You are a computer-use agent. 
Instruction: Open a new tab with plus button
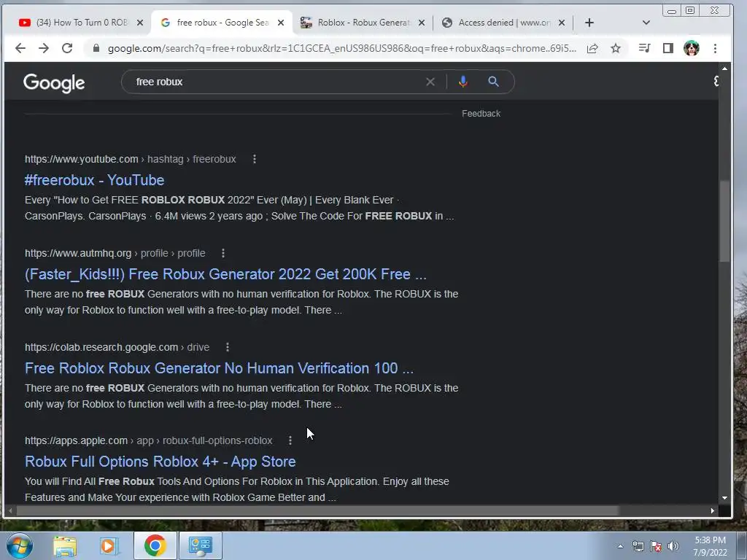coord(589,23)
